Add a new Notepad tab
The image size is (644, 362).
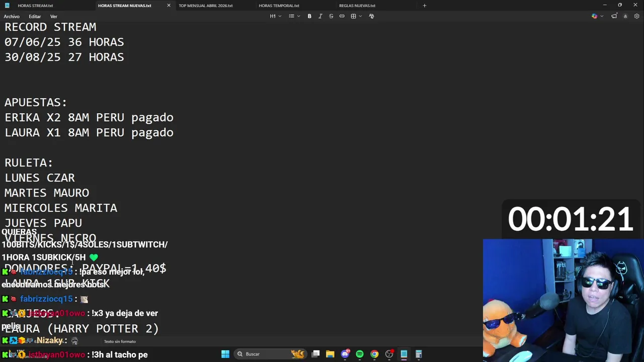point(425,6)
